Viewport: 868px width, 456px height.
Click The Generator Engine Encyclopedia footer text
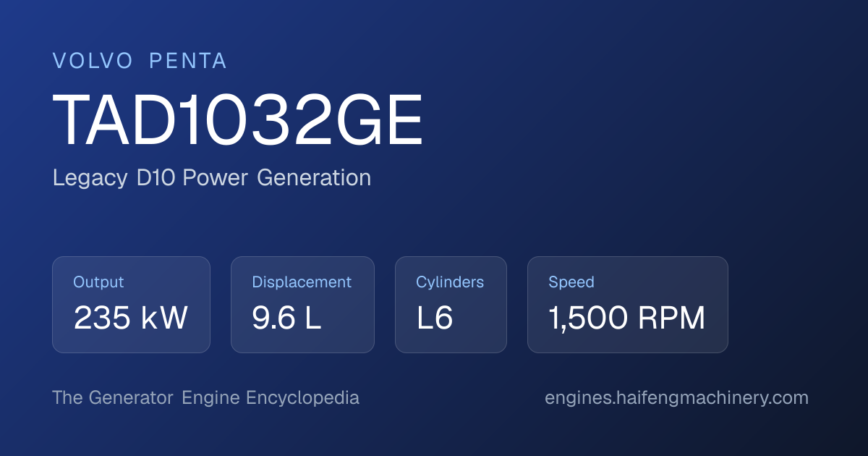[x=206, y=398]
